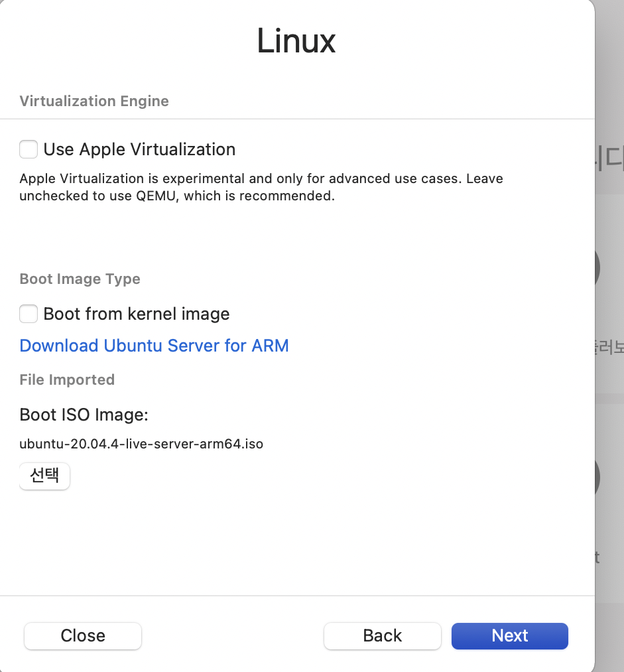Click the Boot Image Type section header

coord(80,279)
